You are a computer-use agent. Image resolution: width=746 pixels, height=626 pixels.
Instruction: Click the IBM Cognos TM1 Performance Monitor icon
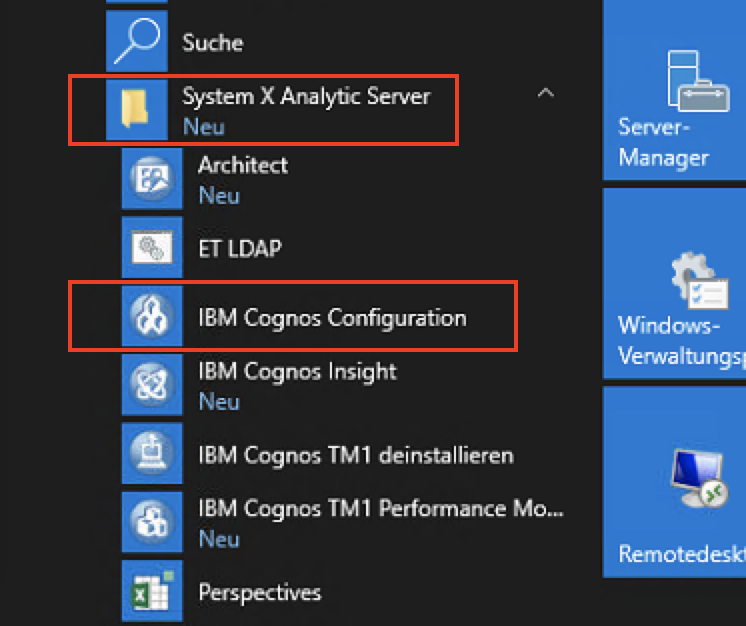[x=152, y=522]
